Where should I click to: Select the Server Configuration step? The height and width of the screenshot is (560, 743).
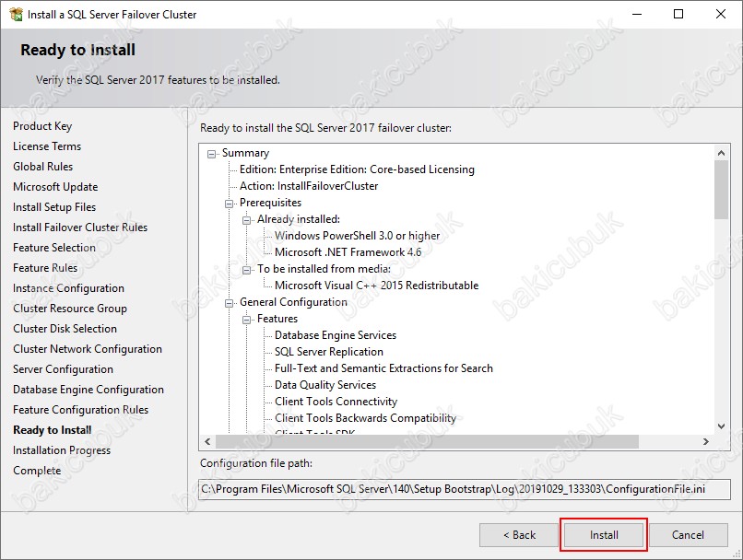(63, 369)
